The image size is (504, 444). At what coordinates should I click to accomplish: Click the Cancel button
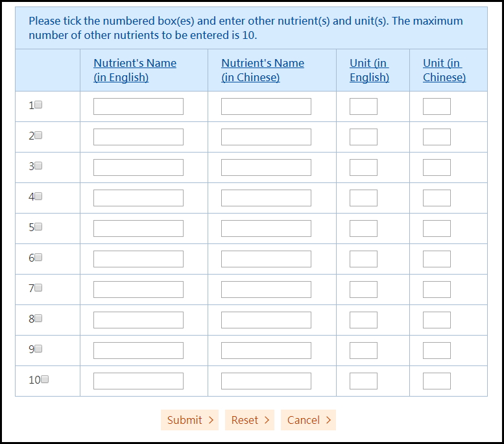pos(308,420)
